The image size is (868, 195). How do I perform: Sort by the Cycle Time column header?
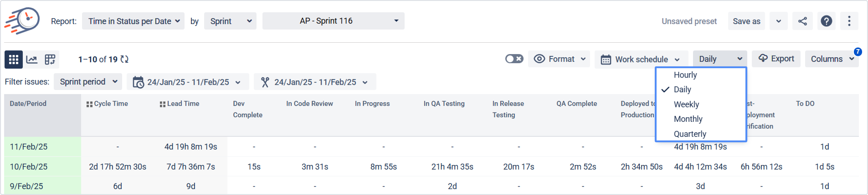110,104
